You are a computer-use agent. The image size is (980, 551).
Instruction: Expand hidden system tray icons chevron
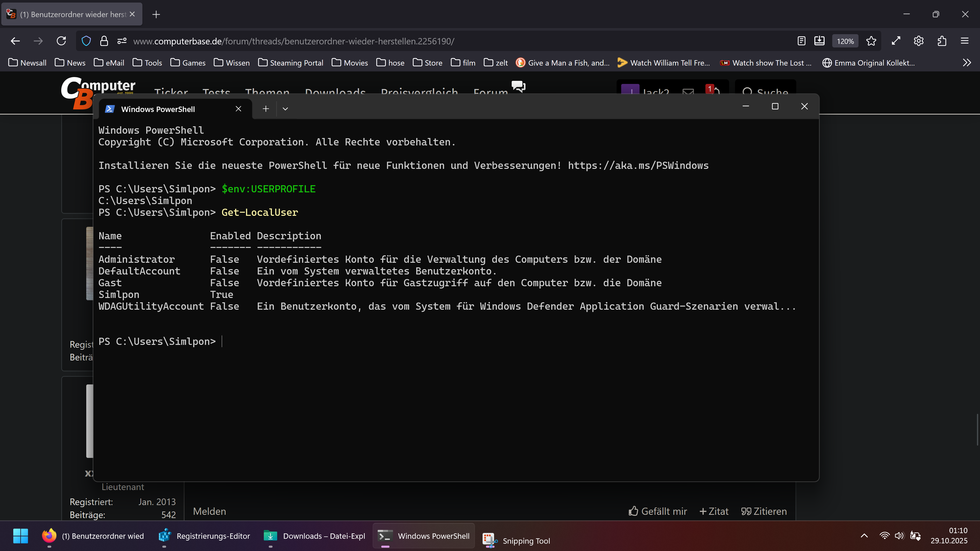pos(864,536)
